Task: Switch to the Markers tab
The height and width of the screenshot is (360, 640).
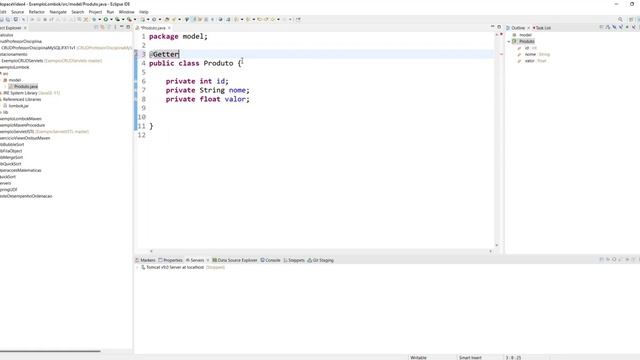Action: pyautogui.click(x=145, y=260)
